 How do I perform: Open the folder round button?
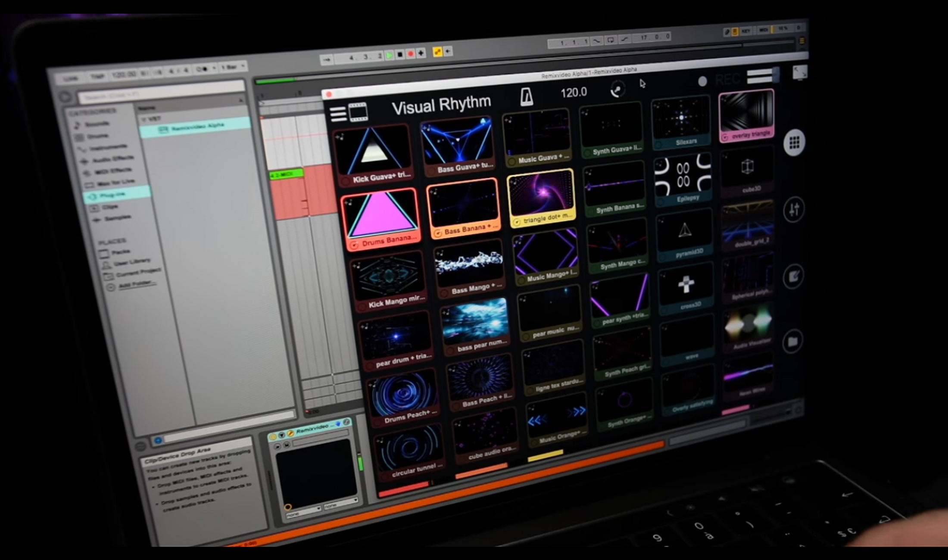coord(793,342)
